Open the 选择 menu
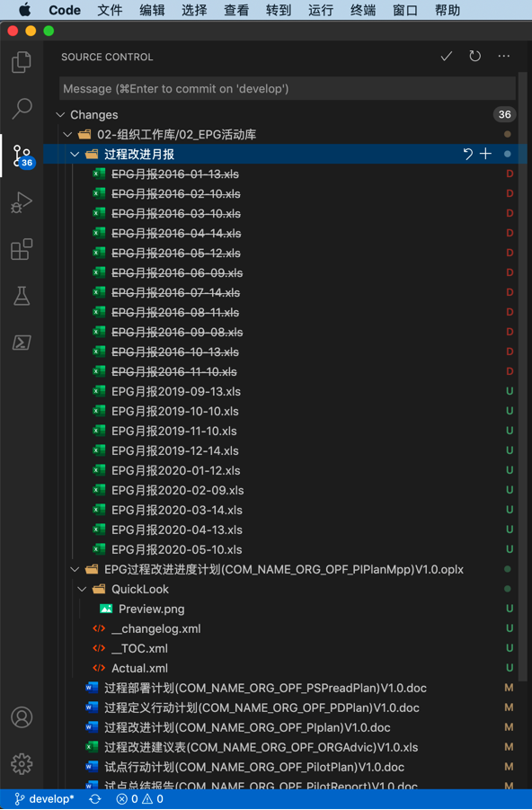 coord(194,10)
